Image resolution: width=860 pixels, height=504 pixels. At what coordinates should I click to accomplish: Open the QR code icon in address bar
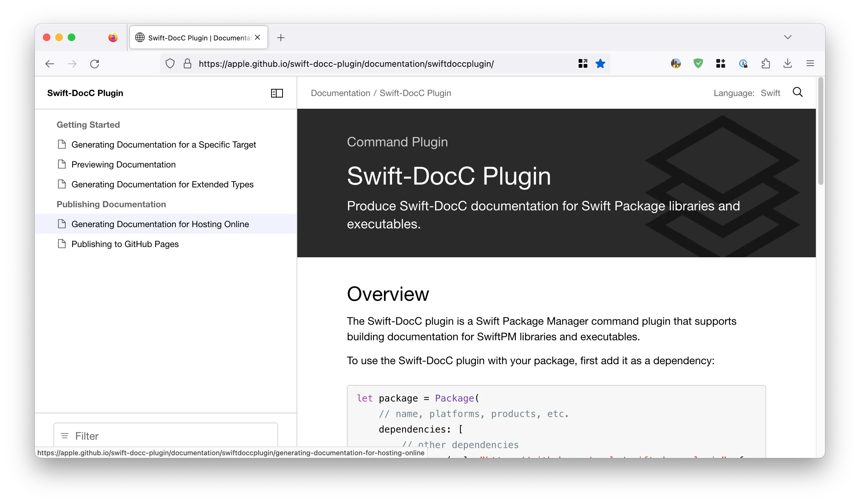[583, 64]
